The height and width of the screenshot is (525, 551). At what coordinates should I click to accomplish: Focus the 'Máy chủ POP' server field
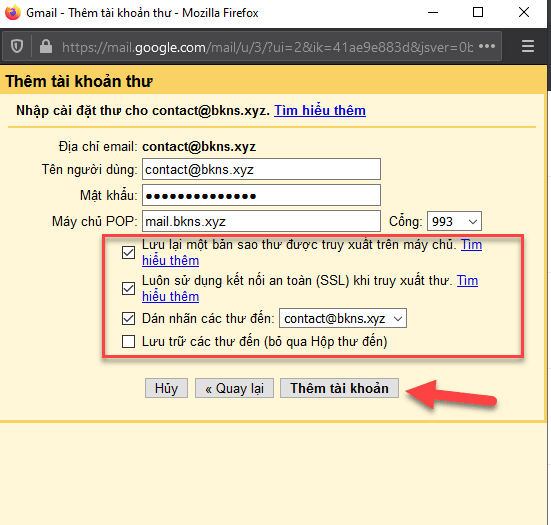pyautogui.click(x=261, y=221)
